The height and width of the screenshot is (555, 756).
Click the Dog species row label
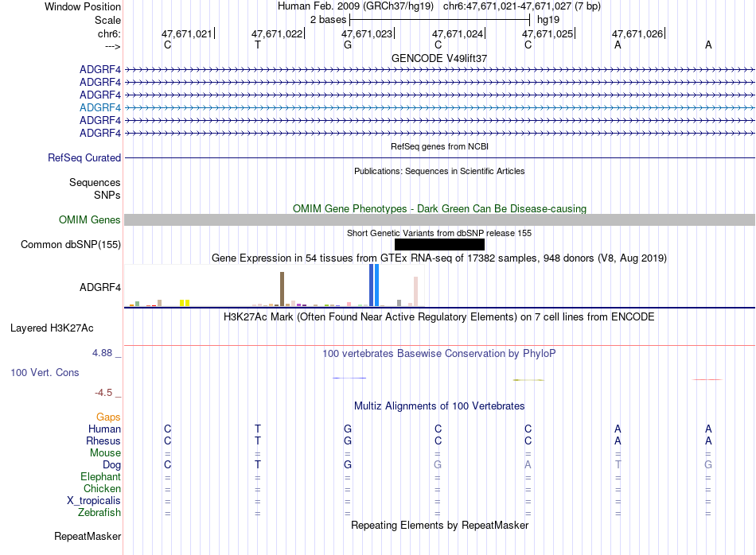(112, 465)
